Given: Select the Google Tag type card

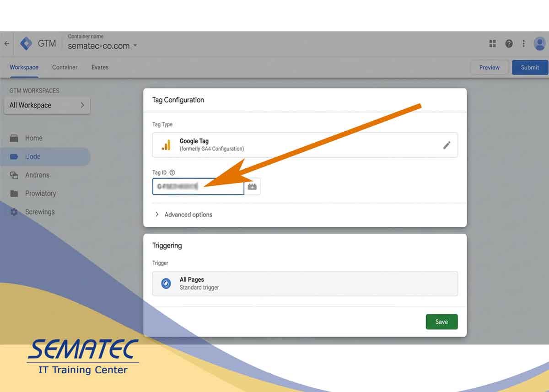Looking at the screenshot, I should (305, 145).
